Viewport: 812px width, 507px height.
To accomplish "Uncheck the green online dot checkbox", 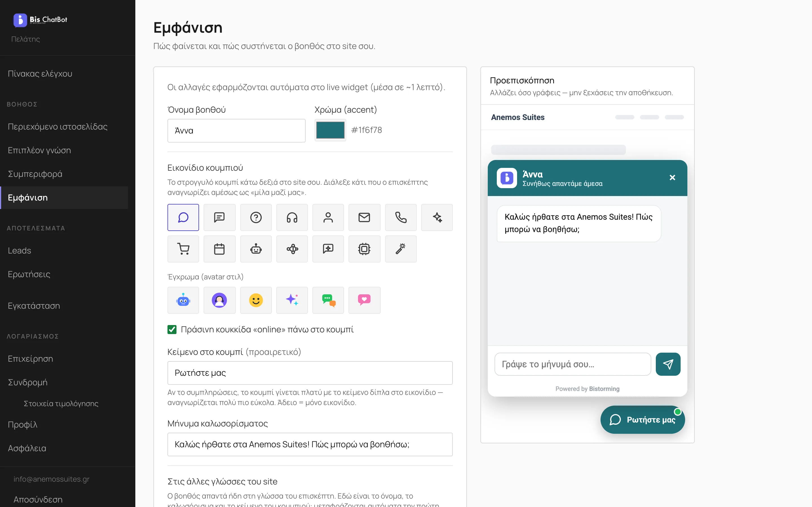I will 172,329.
